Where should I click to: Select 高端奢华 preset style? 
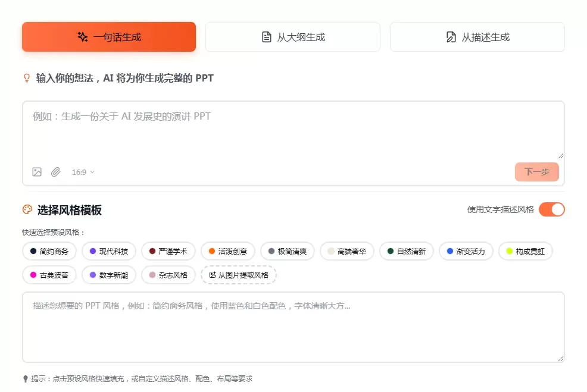click(347, 251)
